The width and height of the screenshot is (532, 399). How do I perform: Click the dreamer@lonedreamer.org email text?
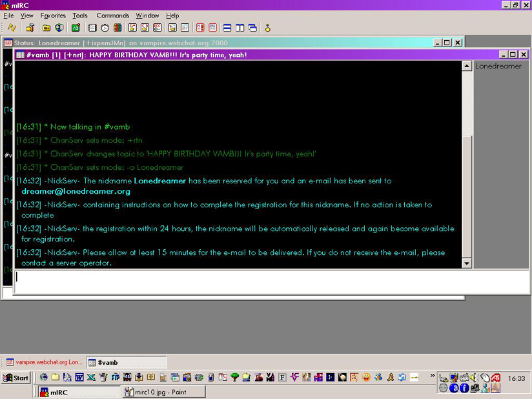[76, 191]
